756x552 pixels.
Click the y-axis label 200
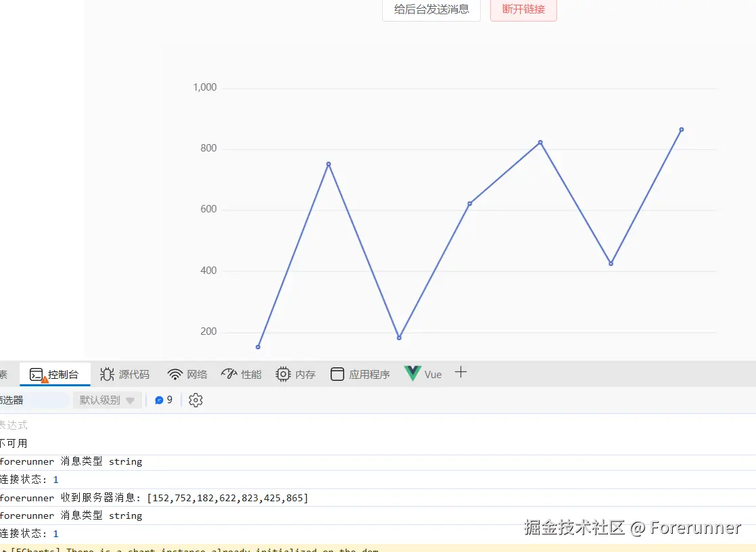(208, 331)
